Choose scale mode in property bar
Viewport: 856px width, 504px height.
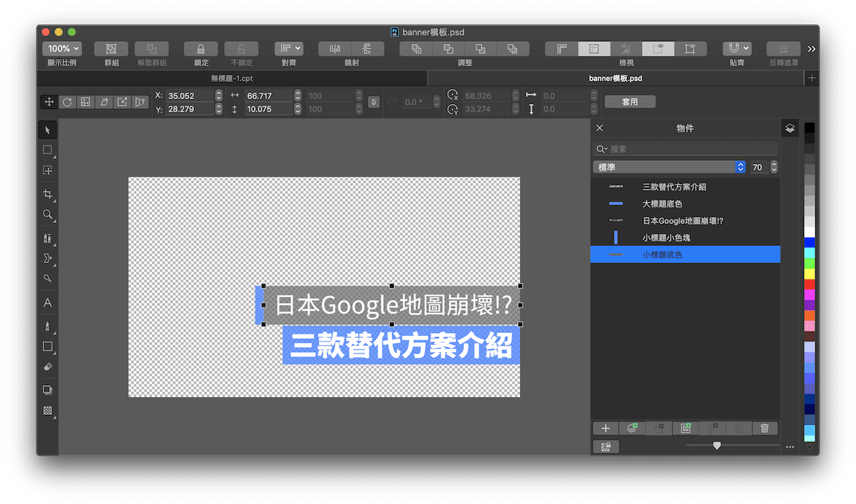pyautogui.click(x=86, y=102)
